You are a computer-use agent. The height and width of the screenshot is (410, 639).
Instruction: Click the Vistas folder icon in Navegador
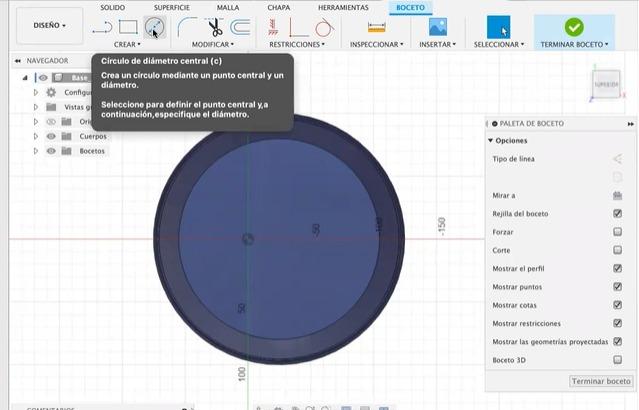(51, 107)
